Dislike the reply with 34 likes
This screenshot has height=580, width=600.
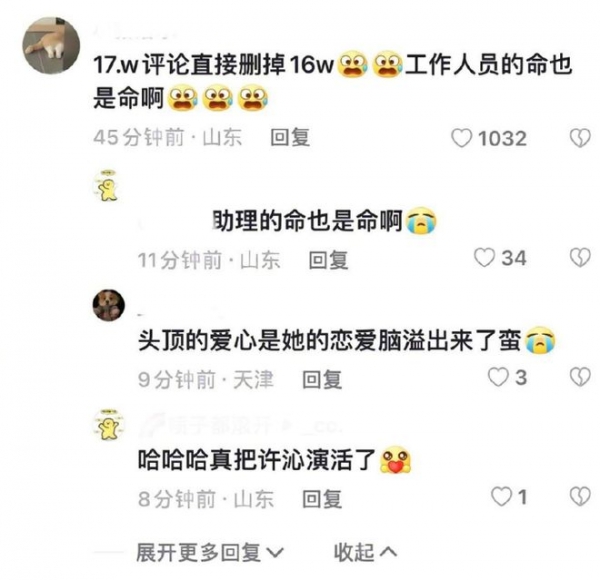(x=580, y=257)
